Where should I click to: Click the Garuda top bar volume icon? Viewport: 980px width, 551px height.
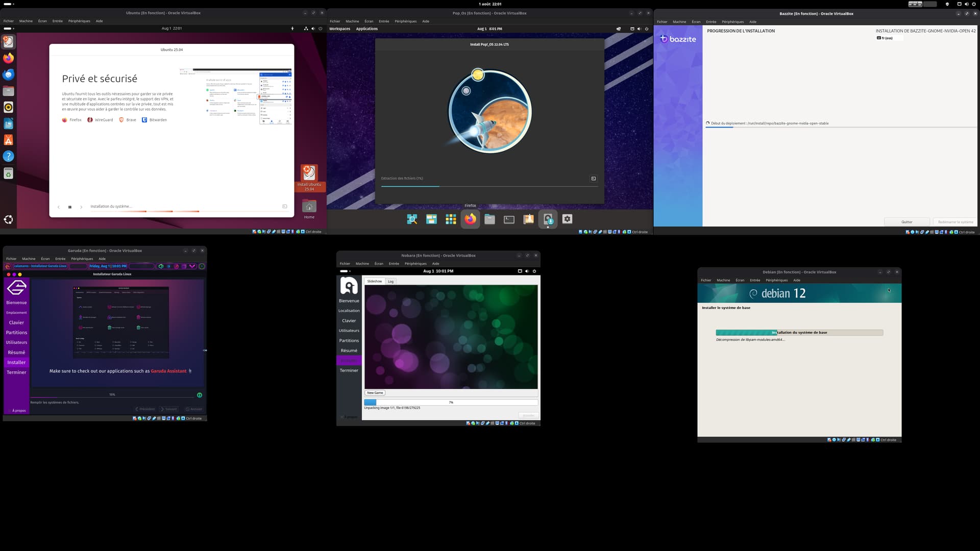tap(161, 266)
